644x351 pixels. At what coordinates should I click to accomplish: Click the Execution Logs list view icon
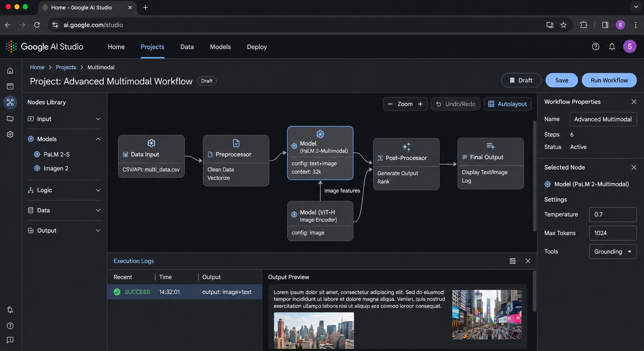click(x=513, y=261)
